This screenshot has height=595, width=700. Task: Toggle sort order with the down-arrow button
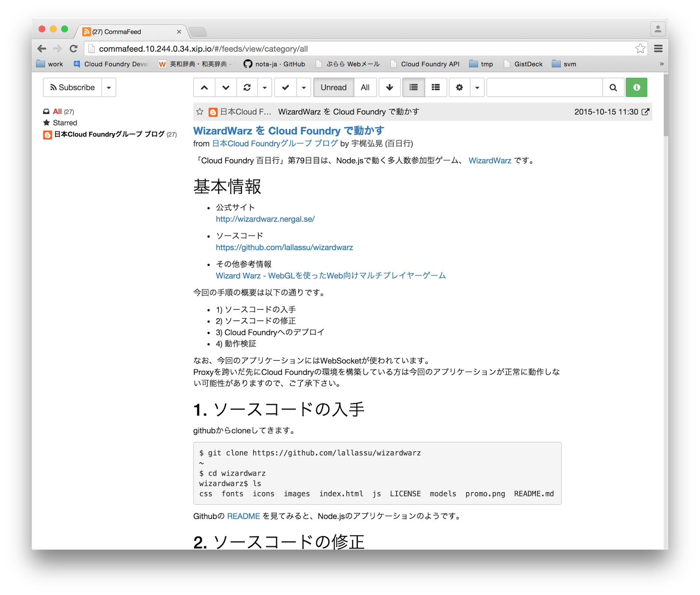tap(389, 88)
